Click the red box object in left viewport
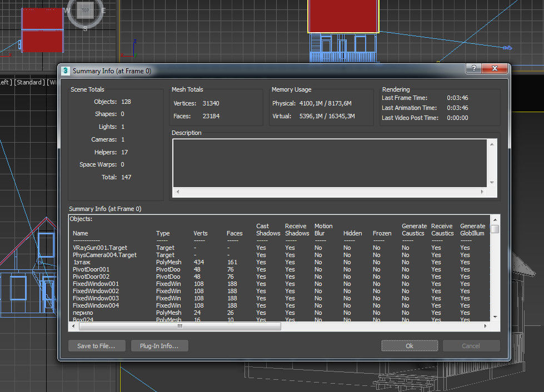Viewport: 544px width, 392px height. click(42, 31)
